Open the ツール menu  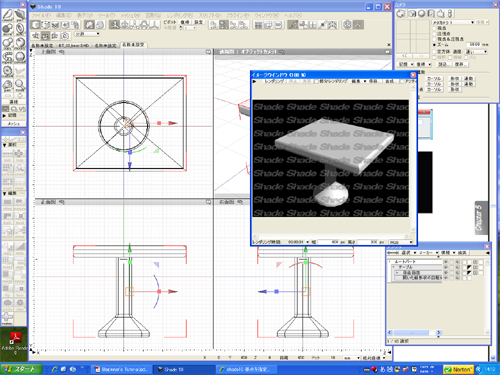pos(106,15)
